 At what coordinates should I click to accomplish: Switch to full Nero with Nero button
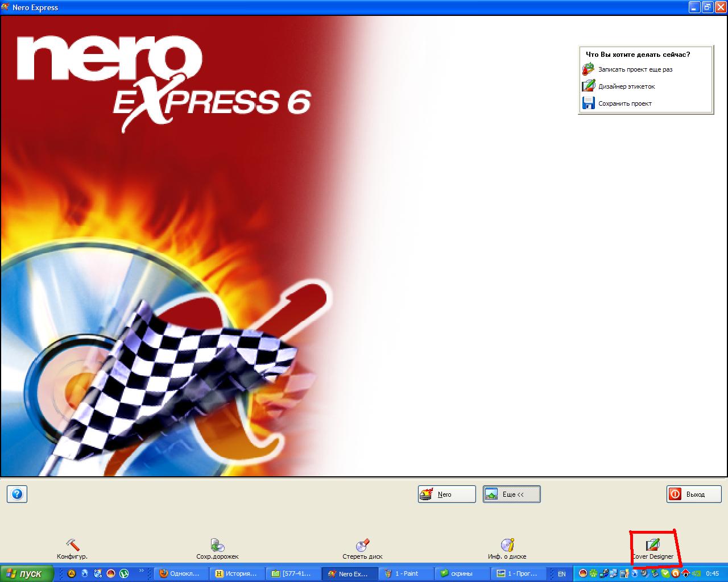(446, 494)
